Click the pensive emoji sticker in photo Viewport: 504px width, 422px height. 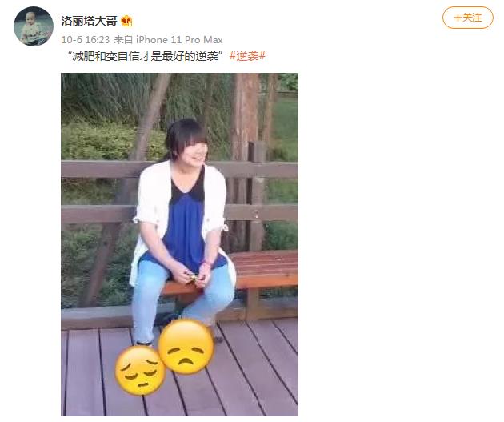(x=140, y=371)
